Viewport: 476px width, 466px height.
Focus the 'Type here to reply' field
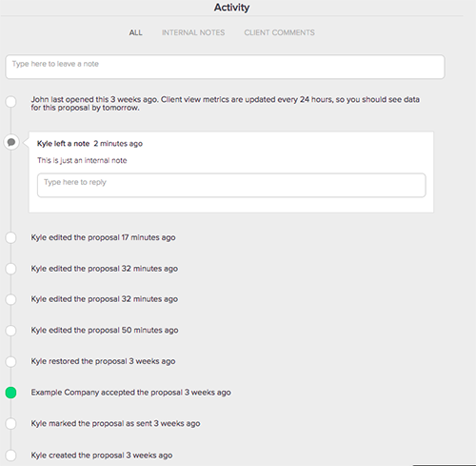coord(231,185)
